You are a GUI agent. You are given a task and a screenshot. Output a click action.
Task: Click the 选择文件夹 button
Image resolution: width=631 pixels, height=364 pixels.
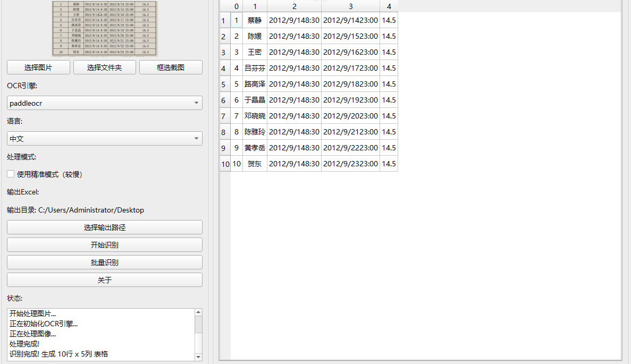(x=104, y=67)
